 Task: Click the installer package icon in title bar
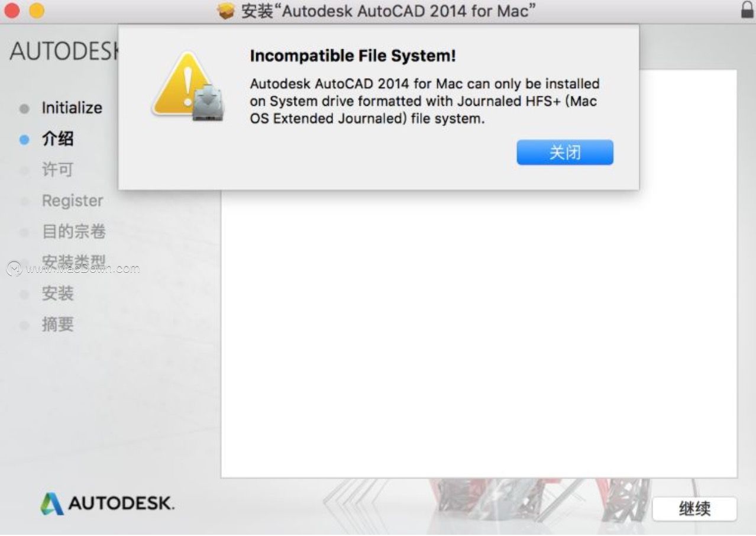[227, 11]
